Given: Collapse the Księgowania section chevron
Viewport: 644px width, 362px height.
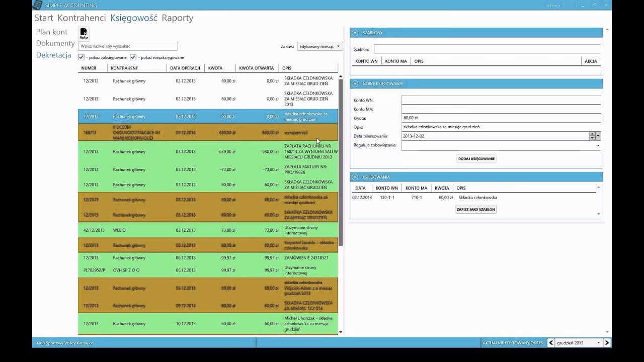Looking at the screenshot, I should [x=355, y=177].
